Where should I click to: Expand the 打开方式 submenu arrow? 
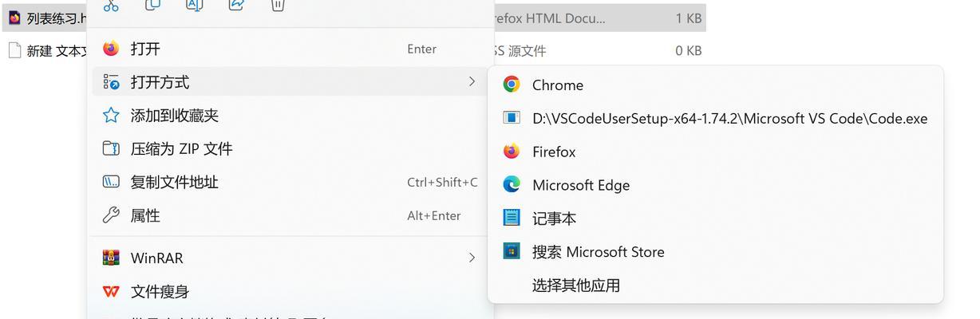pos(472,82)
